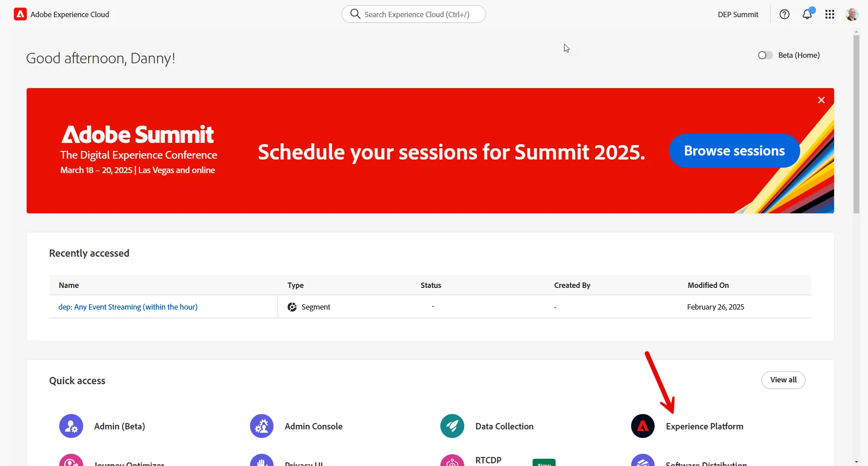Open the app switcher grid
The width and height of the screenshot is (868, 466).
[x=830, y=14]
